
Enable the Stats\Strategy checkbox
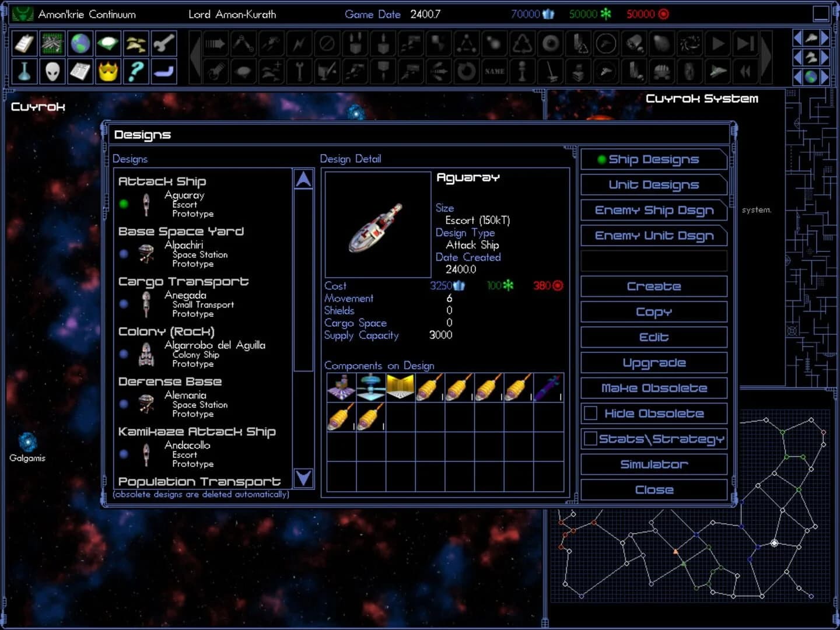[590, 439]
